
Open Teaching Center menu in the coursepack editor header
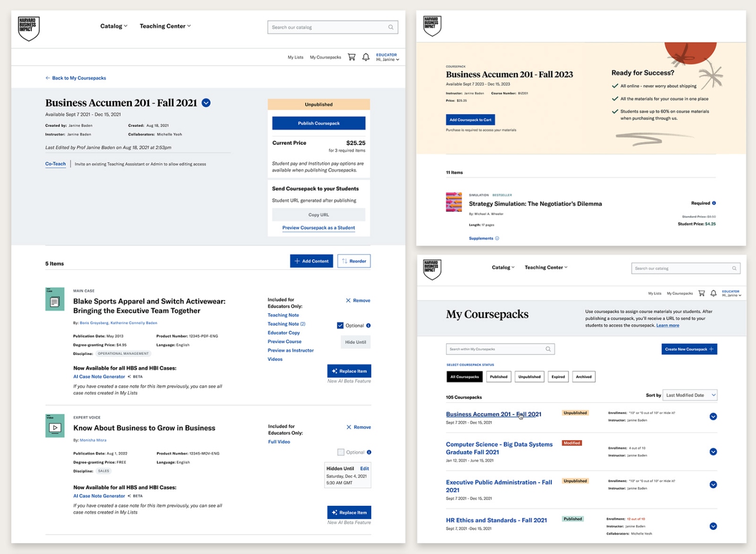165,26
